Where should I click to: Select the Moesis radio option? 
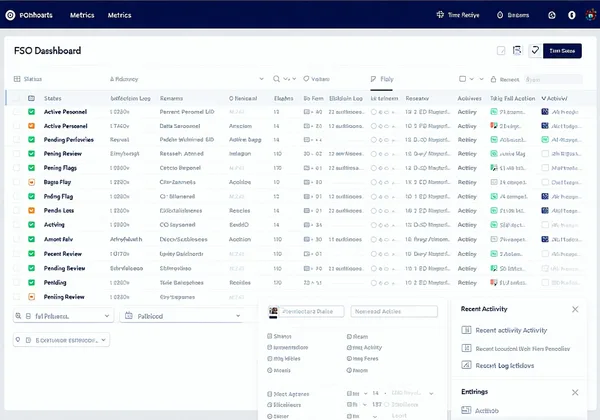coord(269,370)
